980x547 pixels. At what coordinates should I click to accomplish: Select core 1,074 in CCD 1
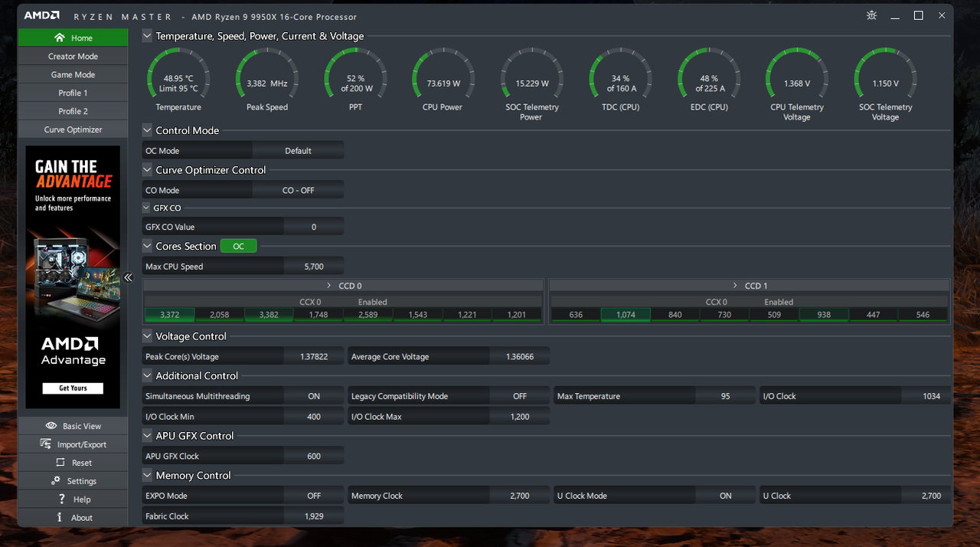pos(626,315)
